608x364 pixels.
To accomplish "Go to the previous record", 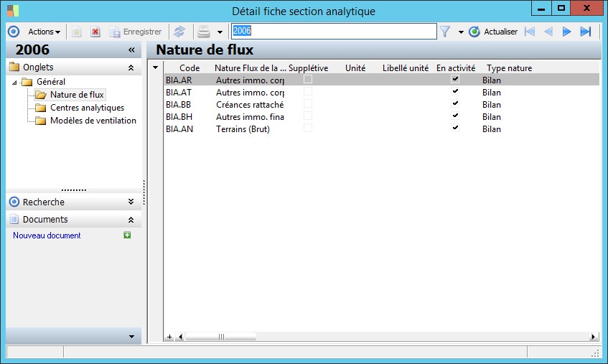I will click(x=548, y=32).
